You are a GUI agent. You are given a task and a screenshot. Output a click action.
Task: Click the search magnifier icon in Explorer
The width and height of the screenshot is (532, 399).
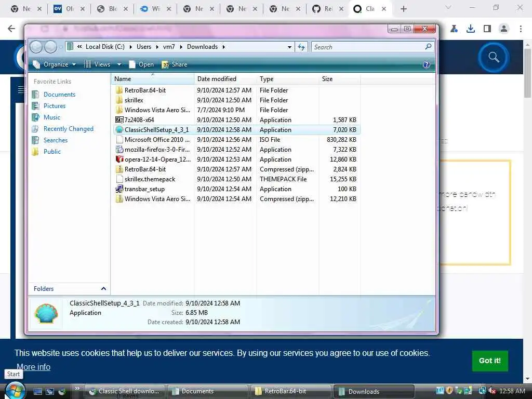[x=428, y=46]
